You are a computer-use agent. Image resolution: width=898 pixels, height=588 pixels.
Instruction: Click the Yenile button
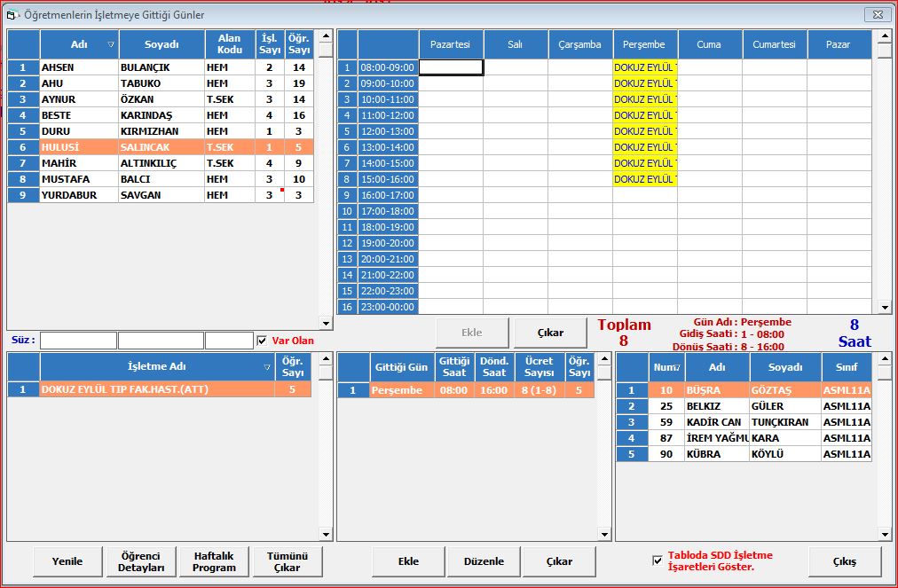[67, 561]
